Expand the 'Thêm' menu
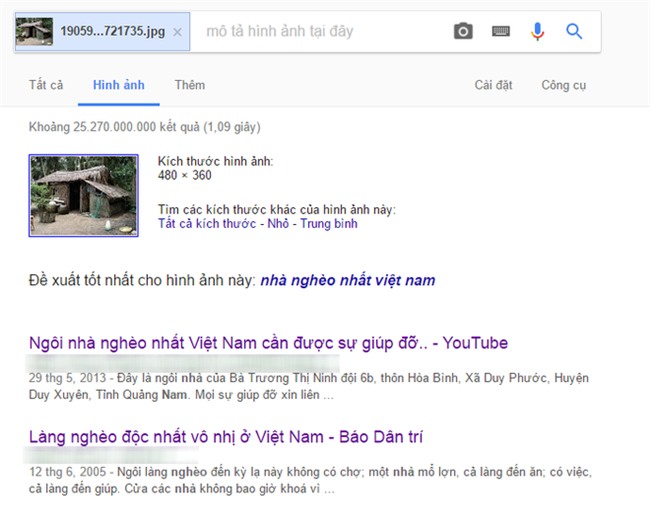650x528 pixels. tap(190, 85)
